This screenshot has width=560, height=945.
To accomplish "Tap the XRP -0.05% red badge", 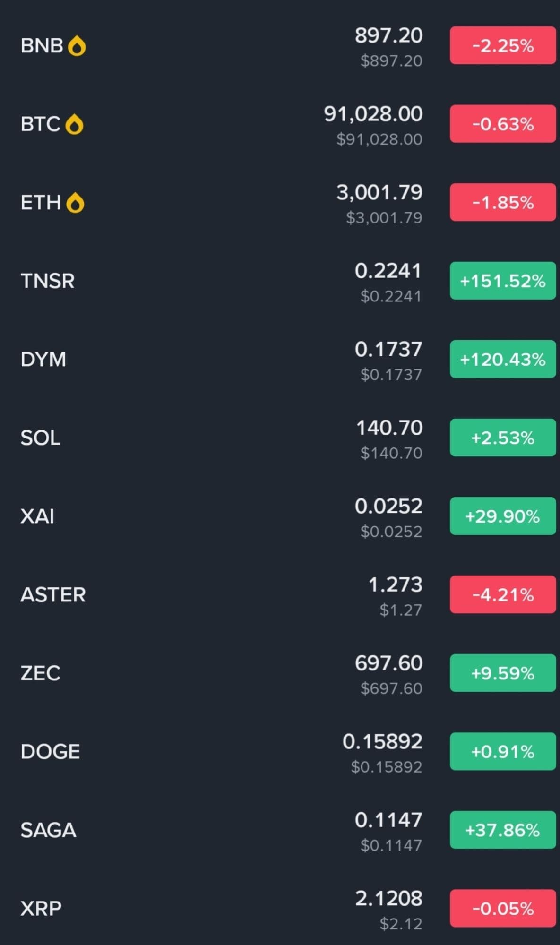I will [x=502, y=908].
